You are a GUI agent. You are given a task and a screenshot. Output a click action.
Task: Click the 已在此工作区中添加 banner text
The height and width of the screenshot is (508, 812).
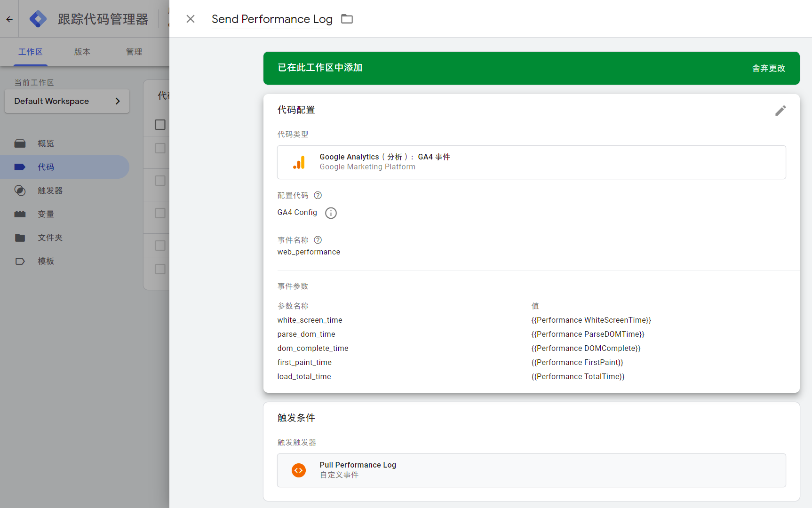click(x=320, y=68)
